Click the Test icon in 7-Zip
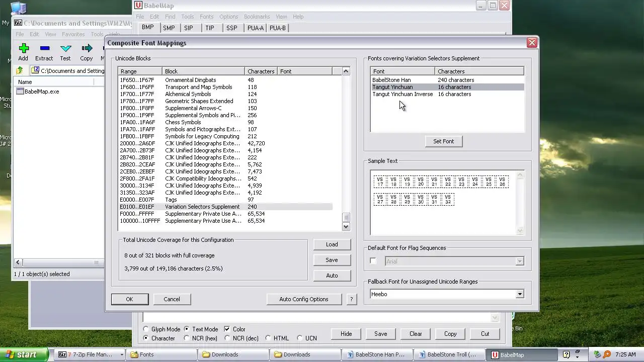Screen dimensions: 644x362 65,48
